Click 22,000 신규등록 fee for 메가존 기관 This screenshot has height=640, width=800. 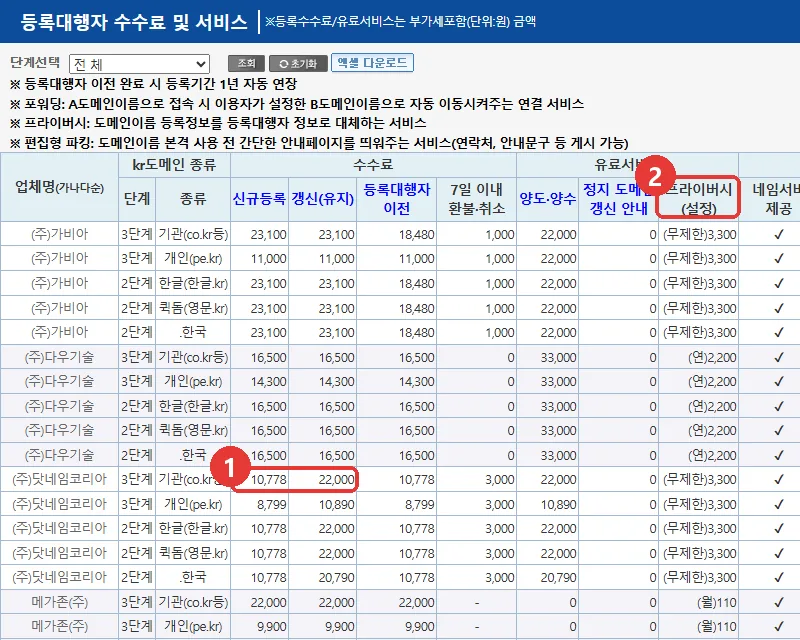pyautogui.click(x=268, y=603)
